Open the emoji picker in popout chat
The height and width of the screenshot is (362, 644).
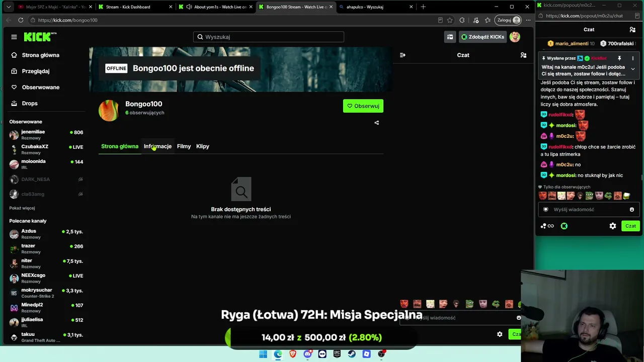click(x=632, y=210)
